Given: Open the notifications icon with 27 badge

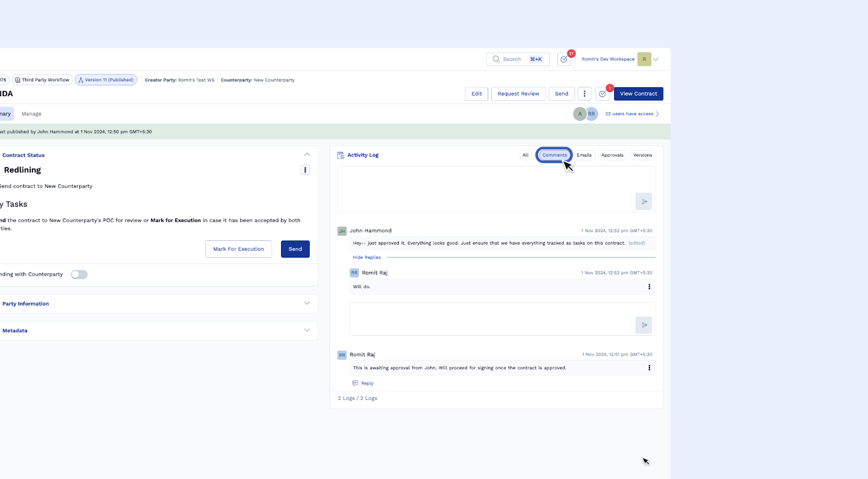Looking at the screenshot, I should 564,60.
